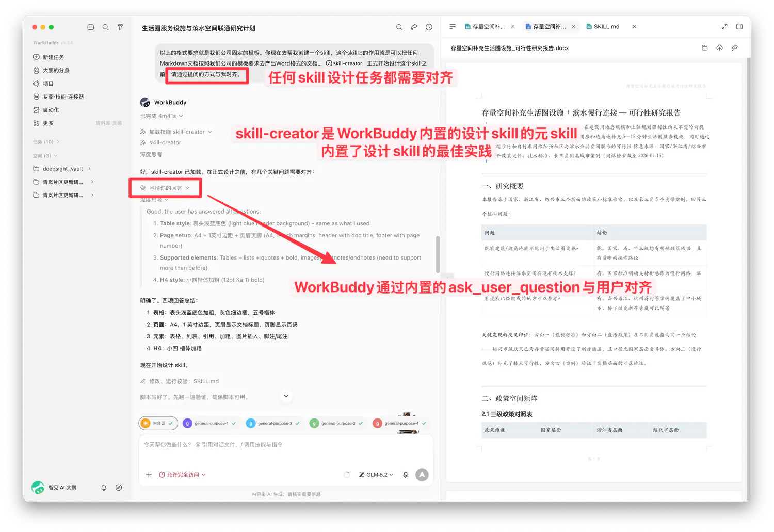Share the docx with arrow icon
The width and height of the screenshot is (774, 532).
pyautogui.click(x=735, y=48)
